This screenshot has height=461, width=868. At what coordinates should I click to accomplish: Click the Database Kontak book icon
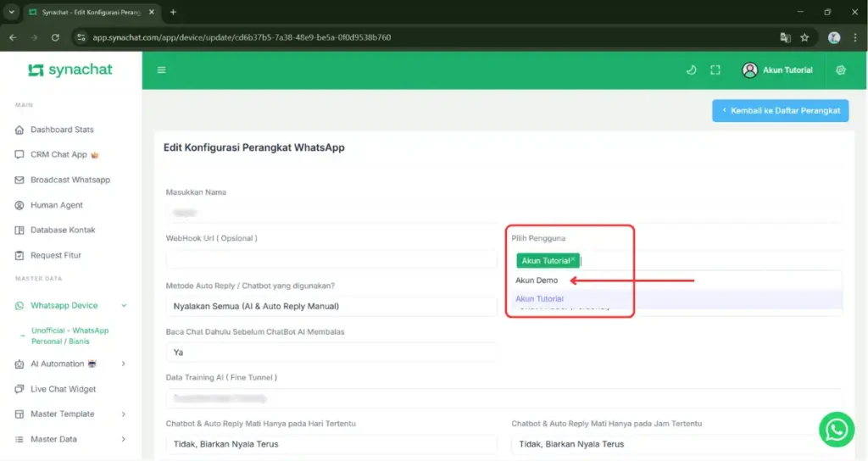[x=19, y=230]
